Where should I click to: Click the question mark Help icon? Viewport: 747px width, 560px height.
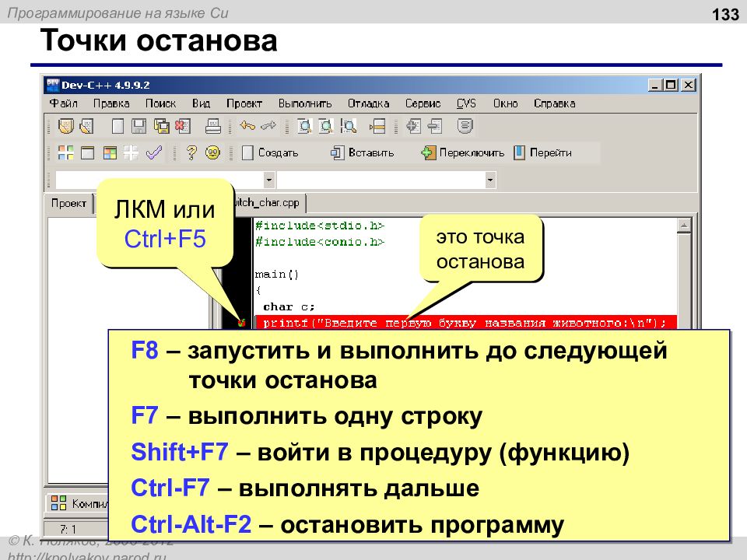coord(191,153)
